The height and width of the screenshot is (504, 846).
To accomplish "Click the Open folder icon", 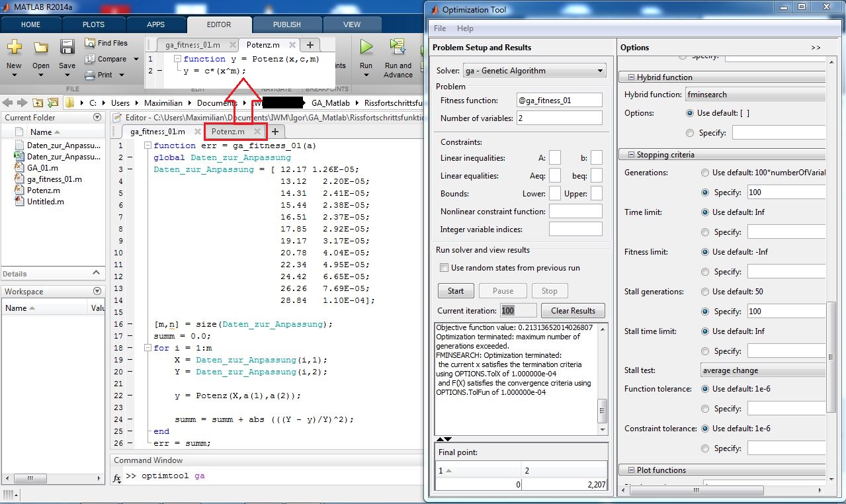I will [41, 48].
